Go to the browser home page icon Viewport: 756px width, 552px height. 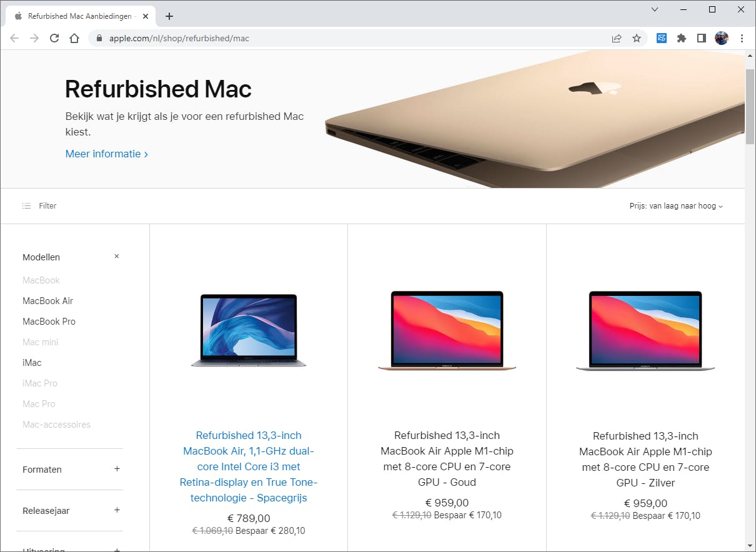(74, 38)
